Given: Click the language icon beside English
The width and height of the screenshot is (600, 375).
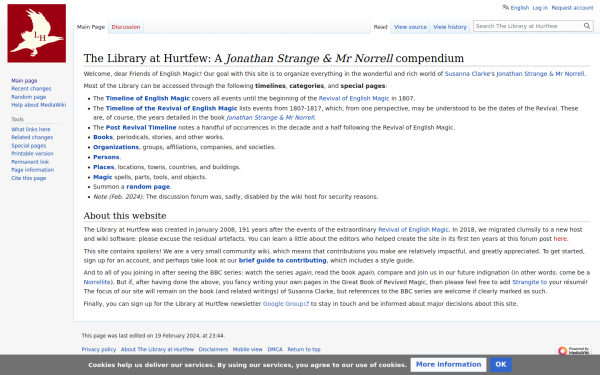Looking at the screenshot, I should 505,7.
